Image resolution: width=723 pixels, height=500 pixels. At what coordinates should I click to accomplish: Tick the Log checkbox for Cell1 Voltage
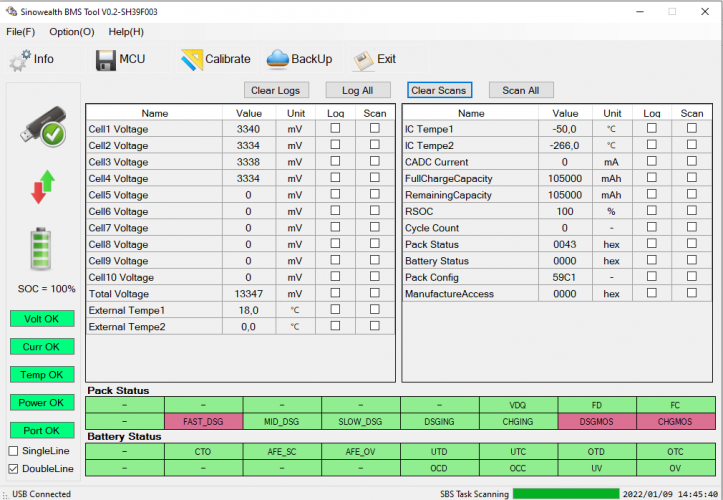[x=335, y=129]
